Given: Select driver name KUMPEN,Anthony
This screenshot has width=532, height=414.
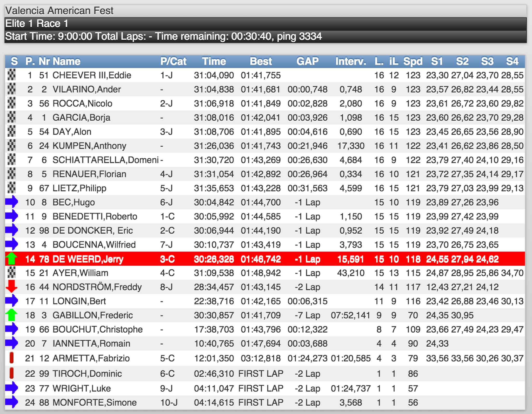Looking at the screenshot, I should 89,146.
